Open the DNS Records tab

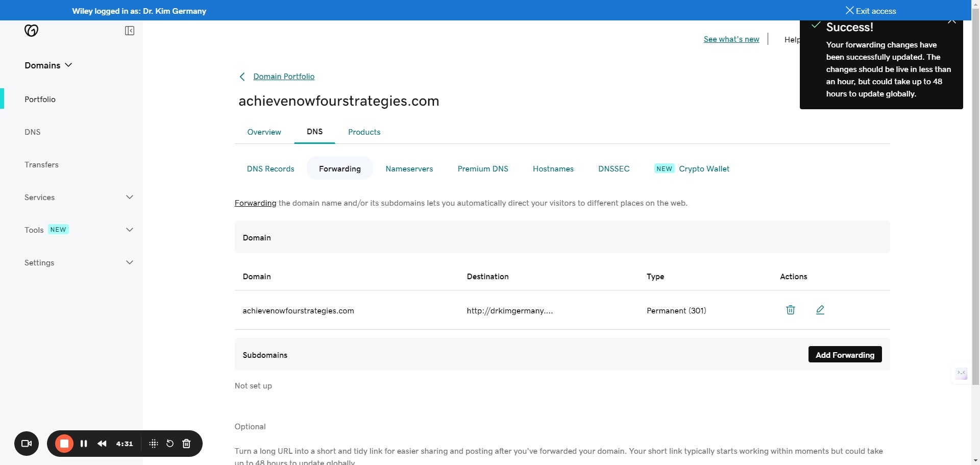(x=271, y=169)
